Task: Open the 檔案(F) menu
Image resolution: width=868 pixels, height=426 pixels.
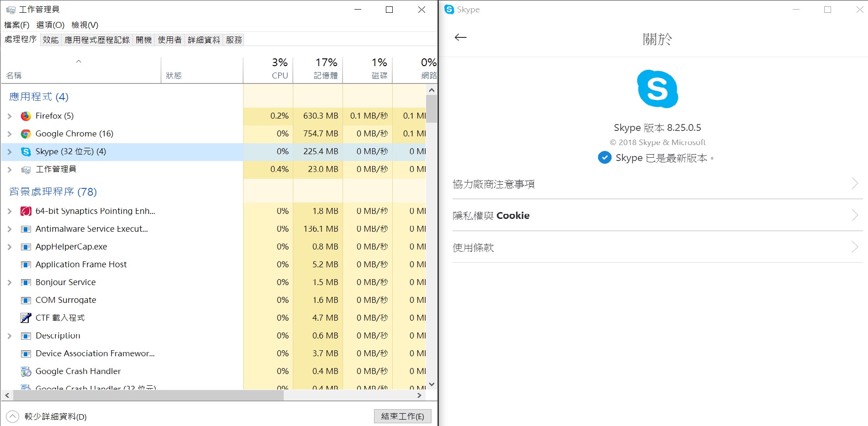Action: pyautogui.click(x=17, y=25)
